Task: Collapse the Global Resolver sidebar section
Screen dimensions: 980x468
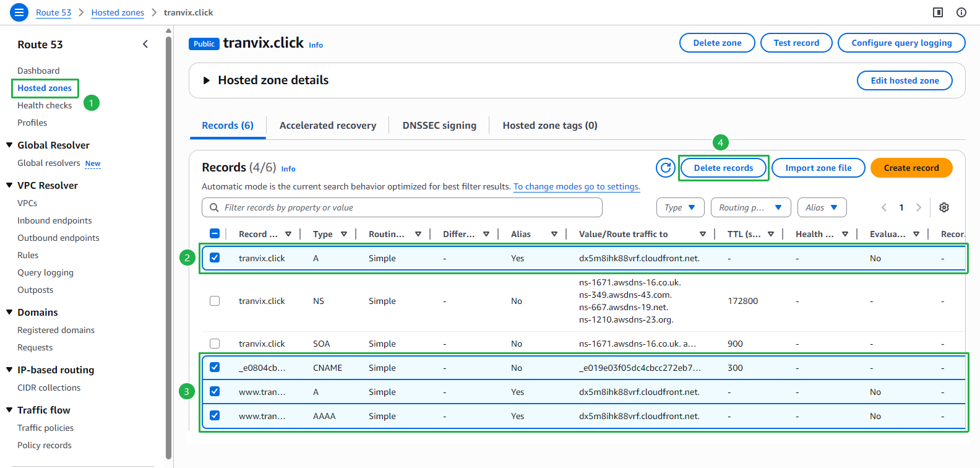Action: point(9,145)
